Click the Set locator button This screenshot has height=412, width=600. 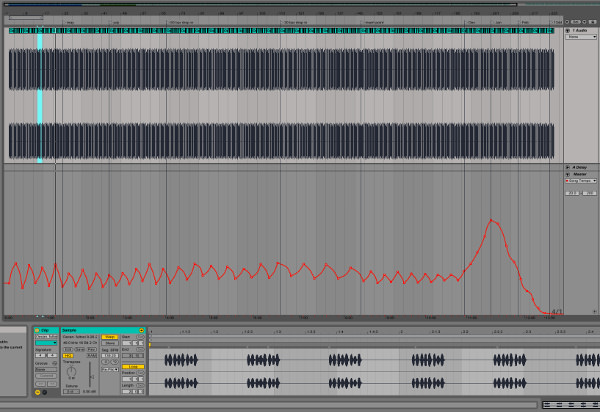coord(576,22)
